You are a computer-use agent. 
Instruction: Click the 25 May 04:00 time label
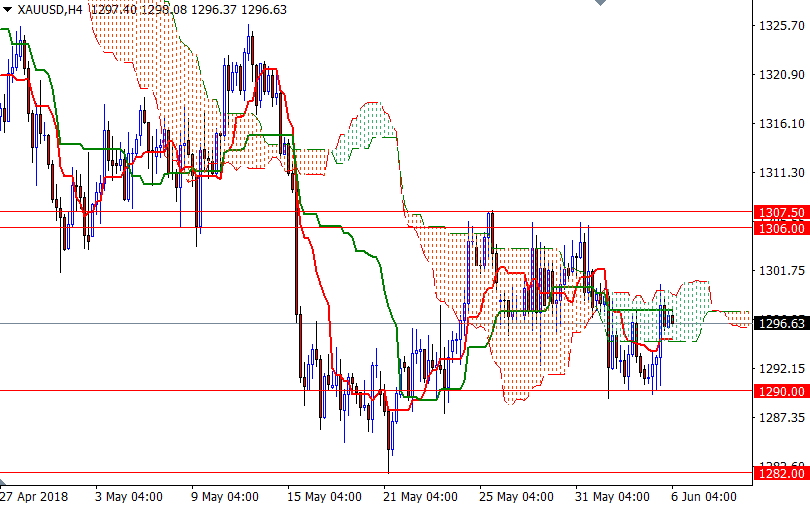pos(517,497)
